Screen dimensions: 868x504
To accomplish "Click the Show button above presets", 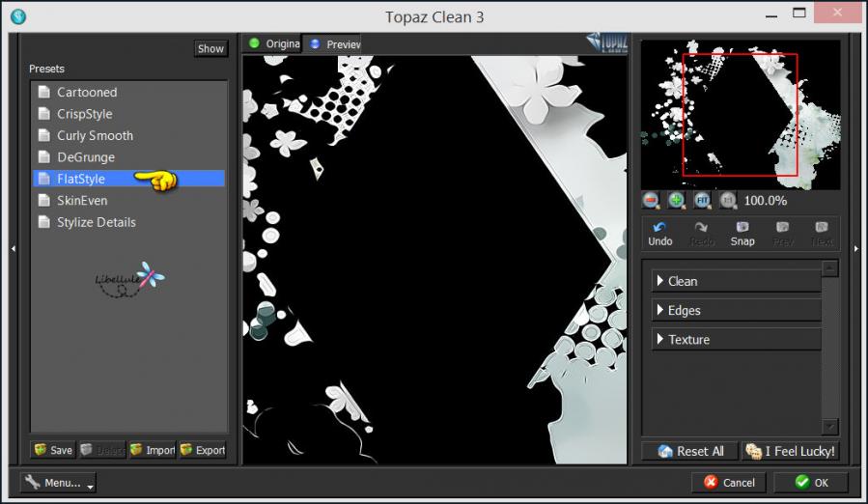I will pos(210,48).
